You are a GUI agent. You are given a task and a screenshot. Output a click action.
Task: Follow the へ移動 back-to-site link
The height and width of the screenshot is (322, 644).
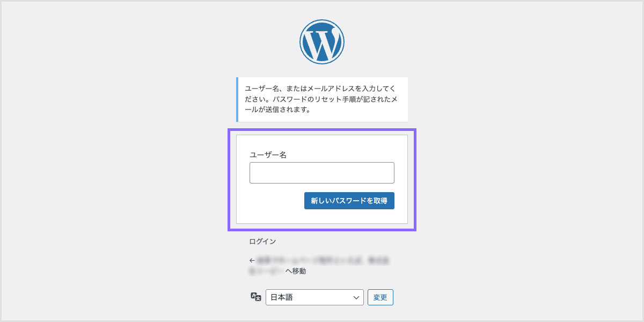click(x=295, y=271)
